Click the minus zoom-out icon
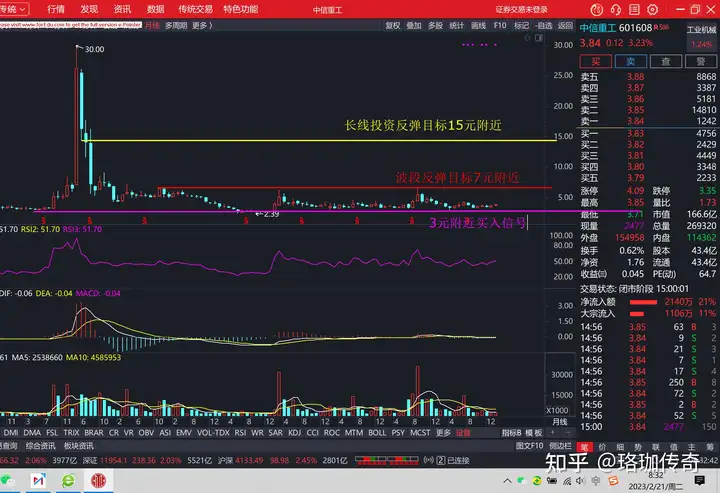Screen dimensions: 720x493 point(568,432)
